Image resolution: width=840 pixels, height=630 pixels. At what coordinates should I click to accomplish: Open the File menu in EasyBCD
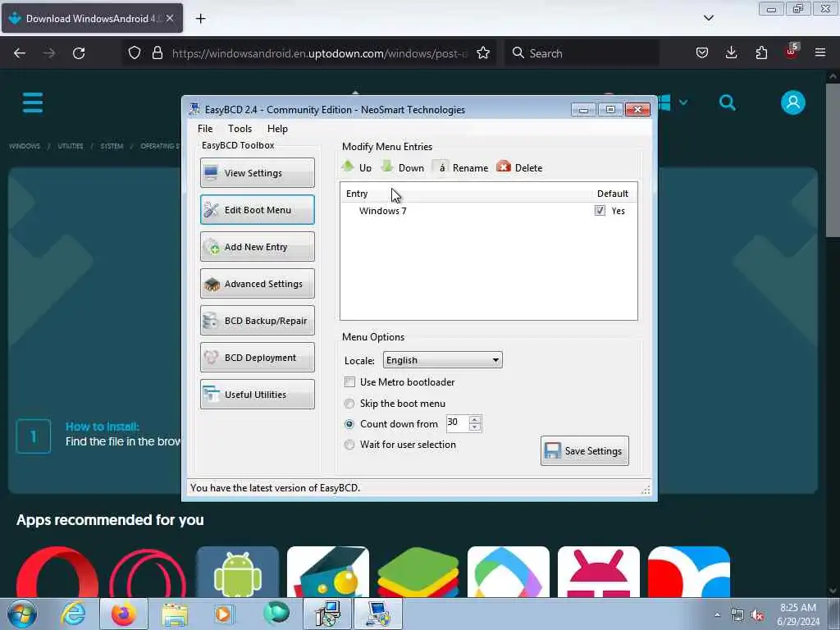click(204, 129)
